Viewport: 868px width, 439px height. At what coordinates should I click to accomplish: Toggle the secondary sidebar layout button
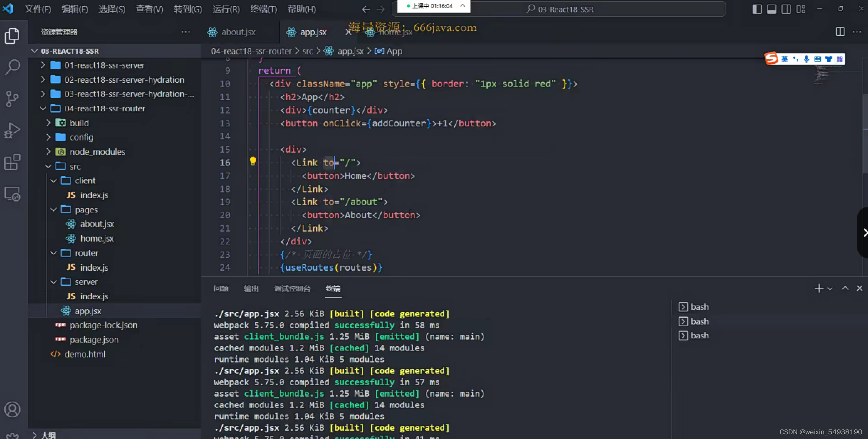786,9
